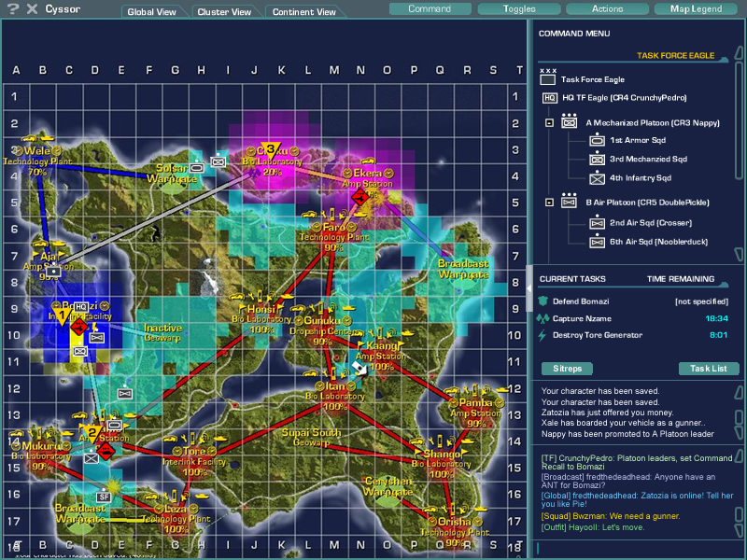Screen dimensions: 747x560
Task: Click the lightning icon beside Destroy Tore Generator
Action: [543, 335]
